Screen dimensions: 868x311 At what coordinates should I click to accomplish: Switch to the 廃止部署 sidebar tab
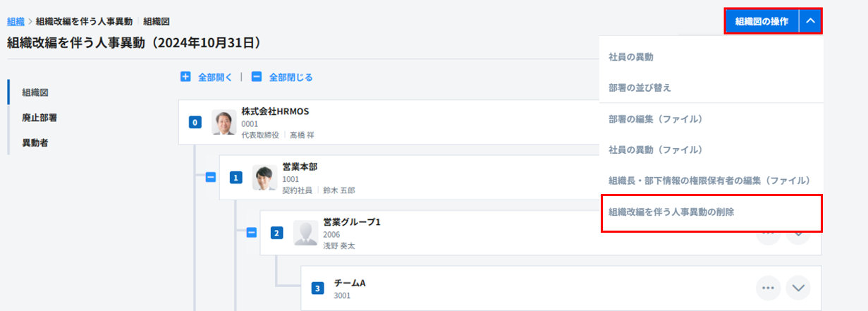pos(39,118)
